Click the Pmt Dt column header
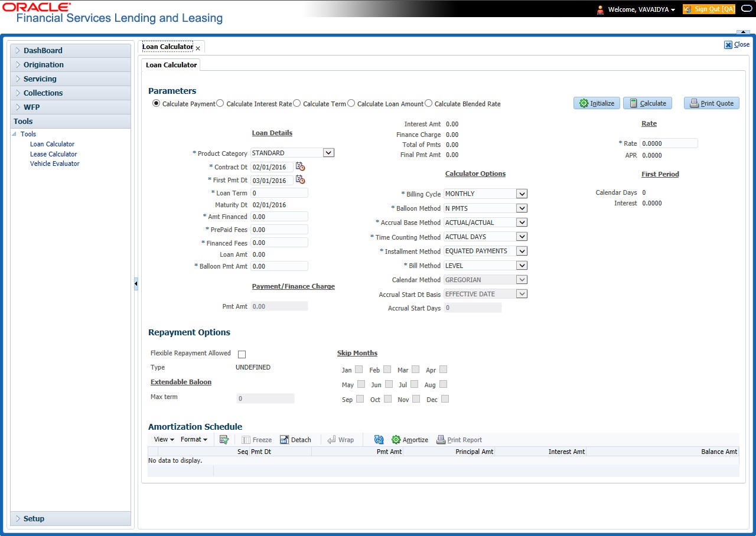The height and width of the screenshot is (536, 756). [281, 452]
